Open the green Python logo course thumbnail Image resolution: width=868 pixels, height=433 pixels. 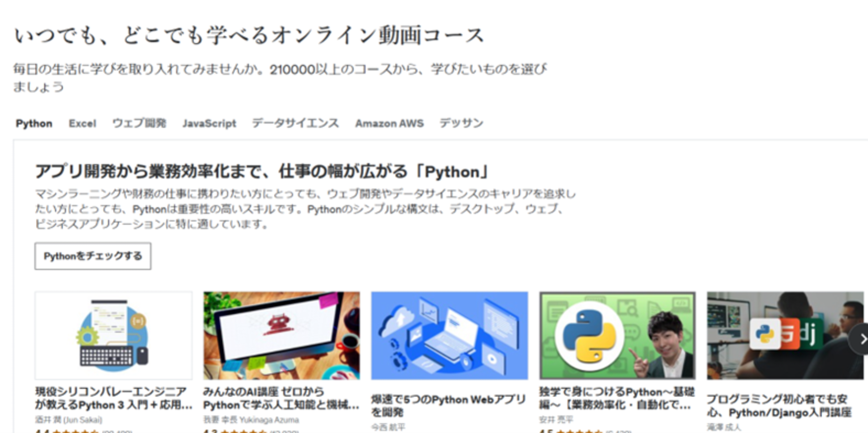617,335
